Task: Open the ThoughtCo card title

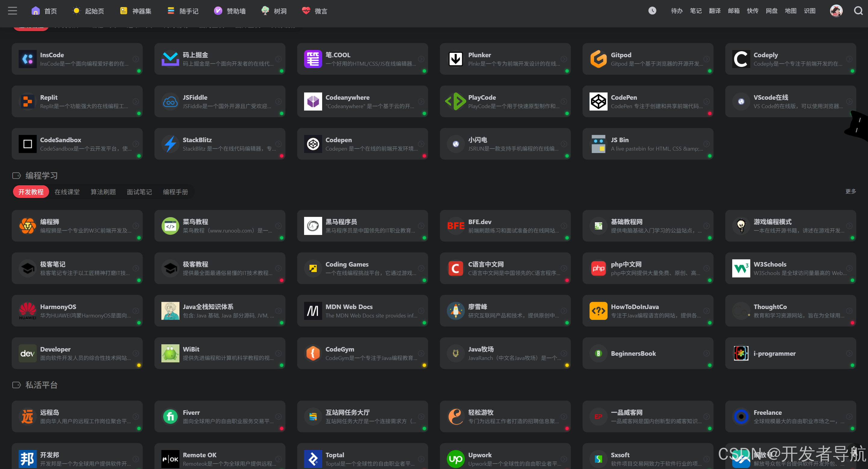Action: [x=770, y=307]
